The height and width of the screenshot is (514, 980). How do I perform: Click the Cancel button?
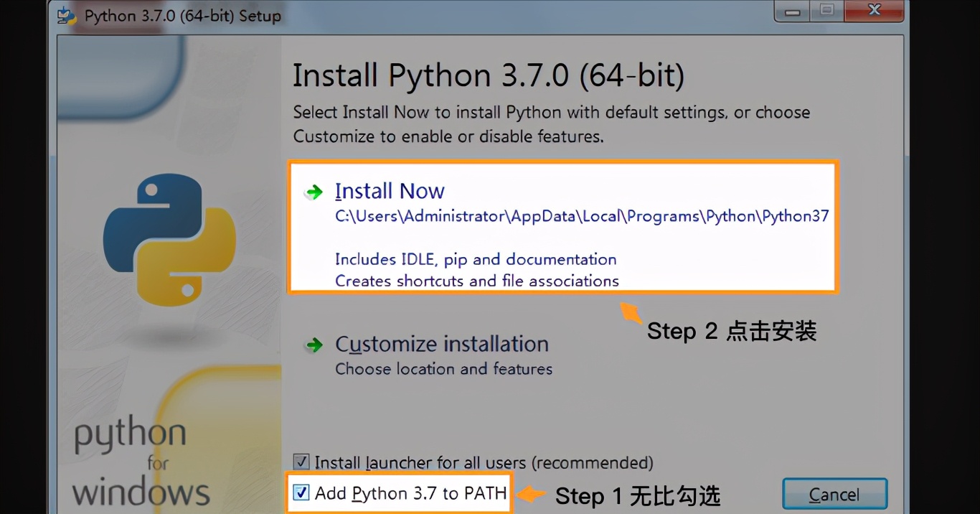[834, 495]
